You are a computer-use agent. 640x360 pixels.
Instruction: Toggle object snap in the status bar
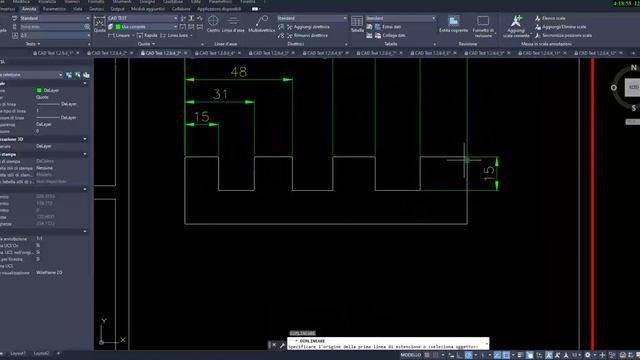pyautogui.click(x=506, y=356)
